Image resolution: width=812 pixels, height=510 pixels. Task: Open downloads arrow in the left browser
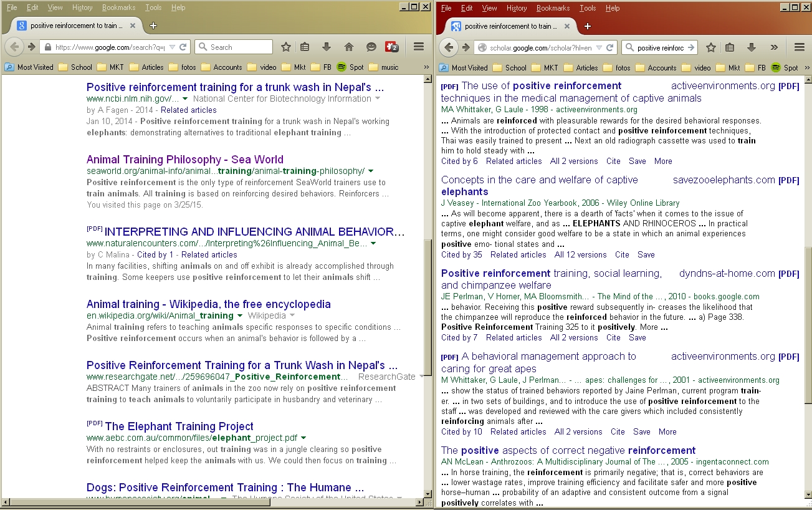point(327,47)
